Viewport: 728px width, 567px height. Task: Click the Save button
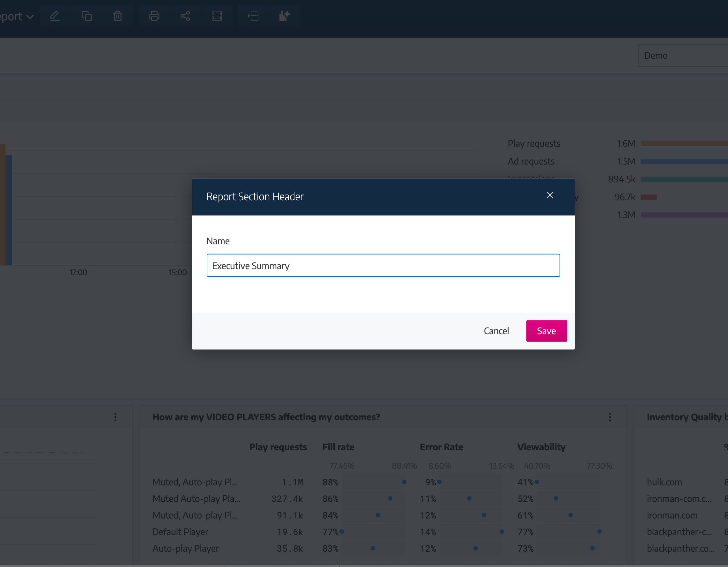coord(546,331)
